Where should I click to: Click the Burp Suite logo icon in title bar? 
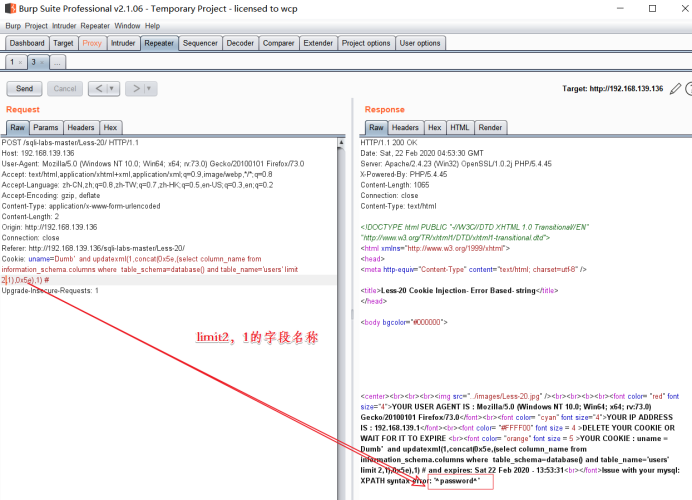pos(10,8)
